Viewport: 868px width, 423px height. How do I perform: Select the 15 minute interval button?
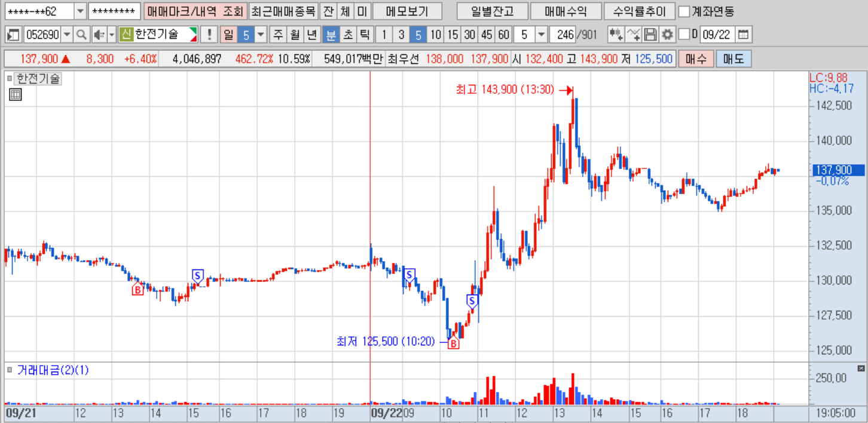[453, 35]
